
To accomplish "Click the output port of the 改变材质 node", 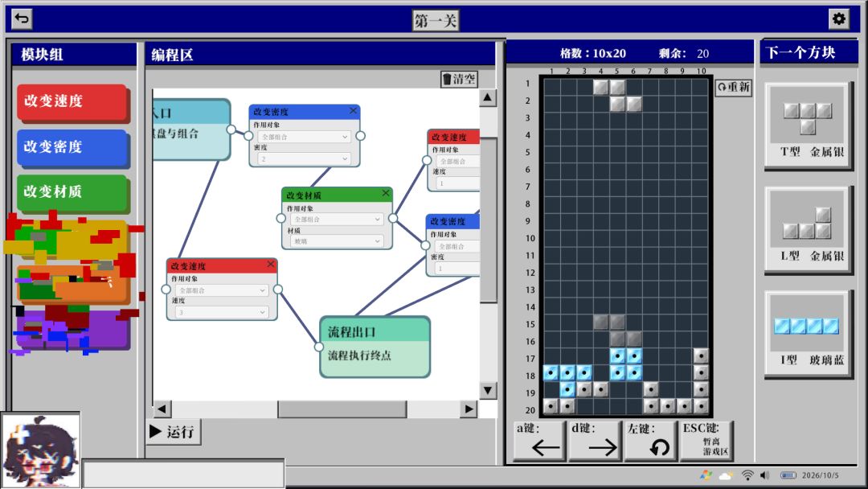I will point(392,218).
